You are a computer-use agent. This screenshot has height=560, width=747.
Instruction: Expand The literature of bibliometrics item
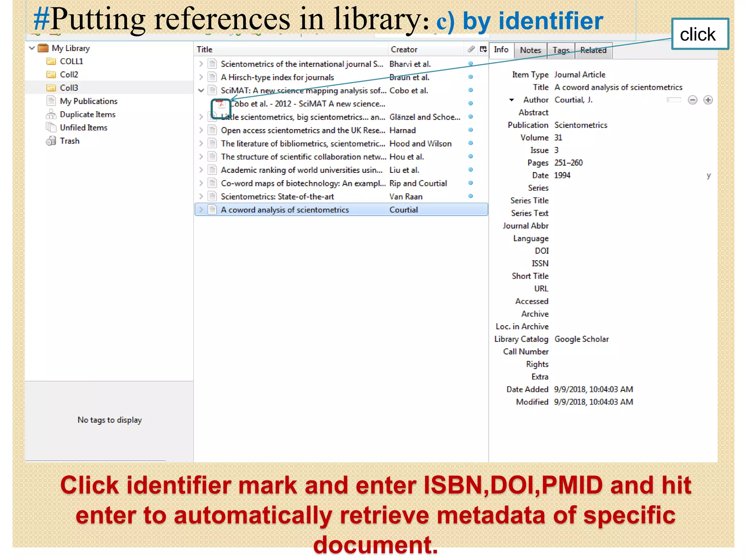(x=201, y=144)
